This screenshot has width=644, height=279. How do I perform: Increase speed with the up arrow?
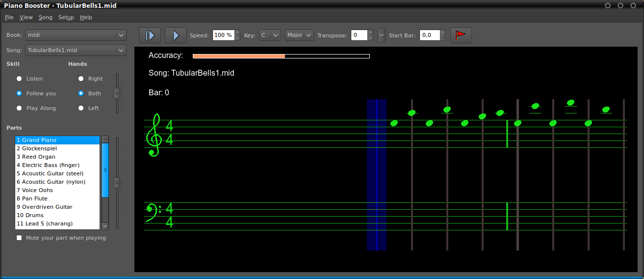[238, 32]
